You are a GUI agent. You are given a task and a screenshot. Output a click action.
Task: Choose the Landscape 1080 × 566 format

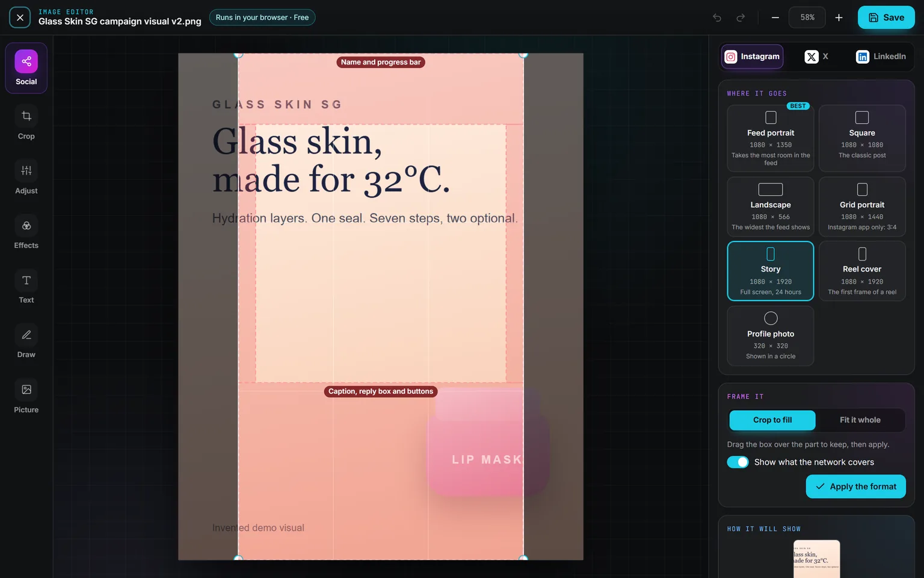[771, 207]
